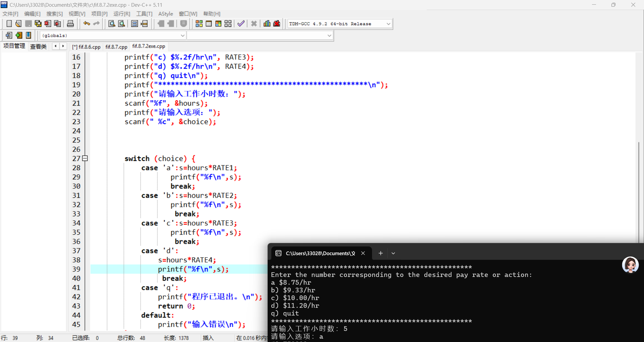Click 'return 0;' on line 43
Screen dimensions: 644x342
(x=176, y=306)
